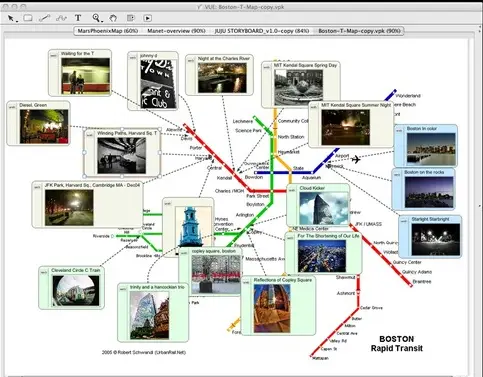
Task: Select the Hand pan tool
Action: (x=113, y=18)
